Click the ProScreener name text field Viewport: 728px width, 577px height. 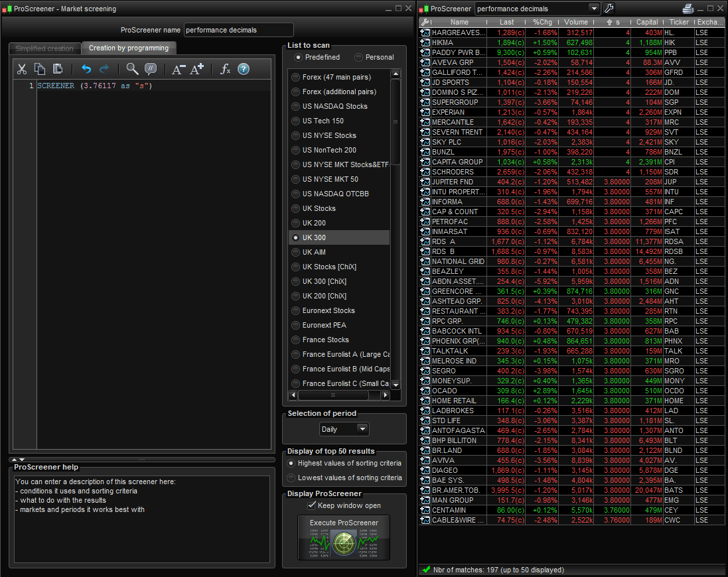click(238, 30)
